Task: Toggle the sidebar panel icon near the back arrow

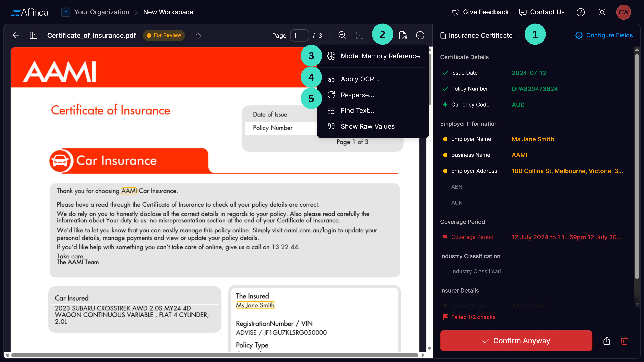Action: pyautogui.click(x=34, y=35)
